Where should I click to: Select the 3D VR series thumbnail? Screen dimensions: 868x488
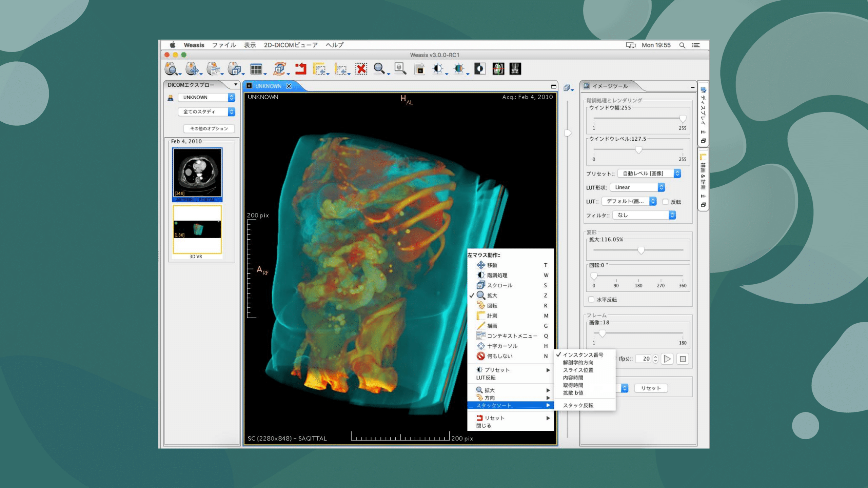pyautogui.click(x=197, y=232)
